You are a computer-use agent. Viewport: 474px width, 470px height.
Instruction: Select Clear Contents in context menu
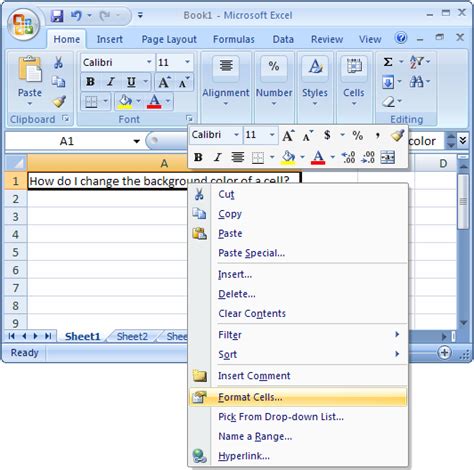298,313
